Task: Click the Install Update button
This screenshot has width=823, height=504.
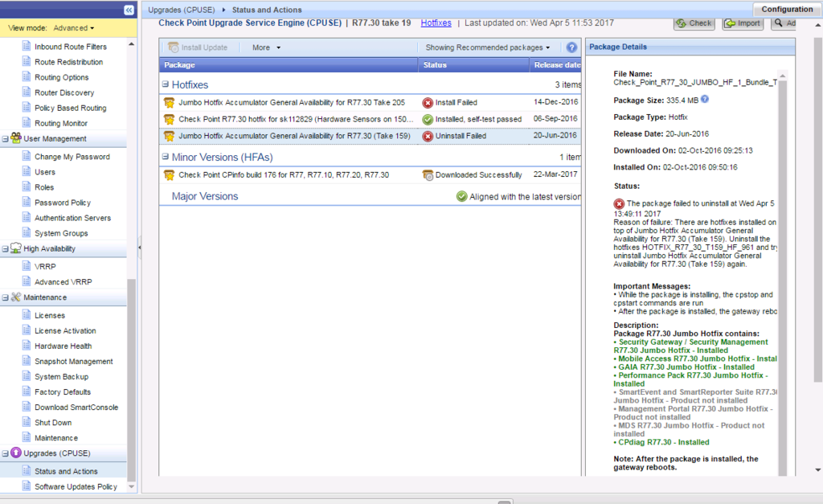Action: [198, 47]
